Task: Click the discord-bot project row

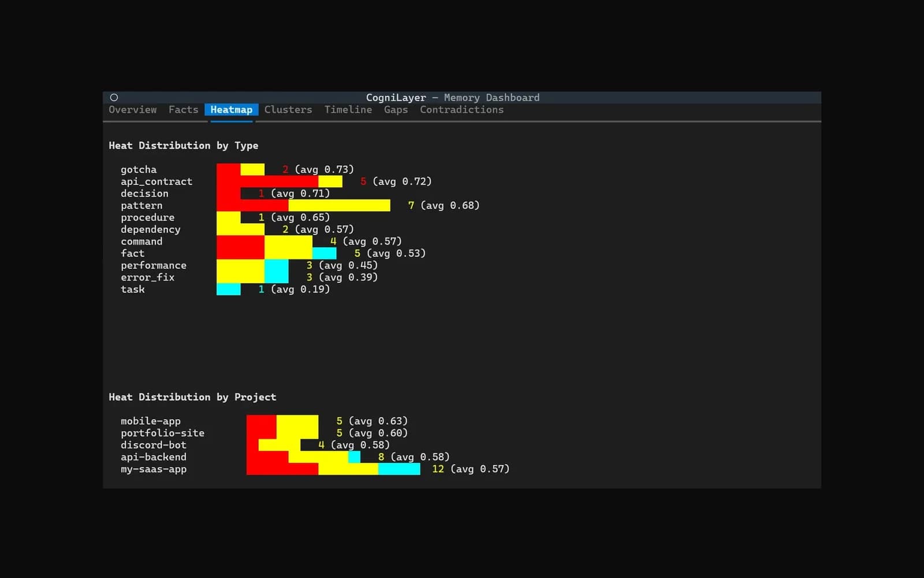Action: 255,445
